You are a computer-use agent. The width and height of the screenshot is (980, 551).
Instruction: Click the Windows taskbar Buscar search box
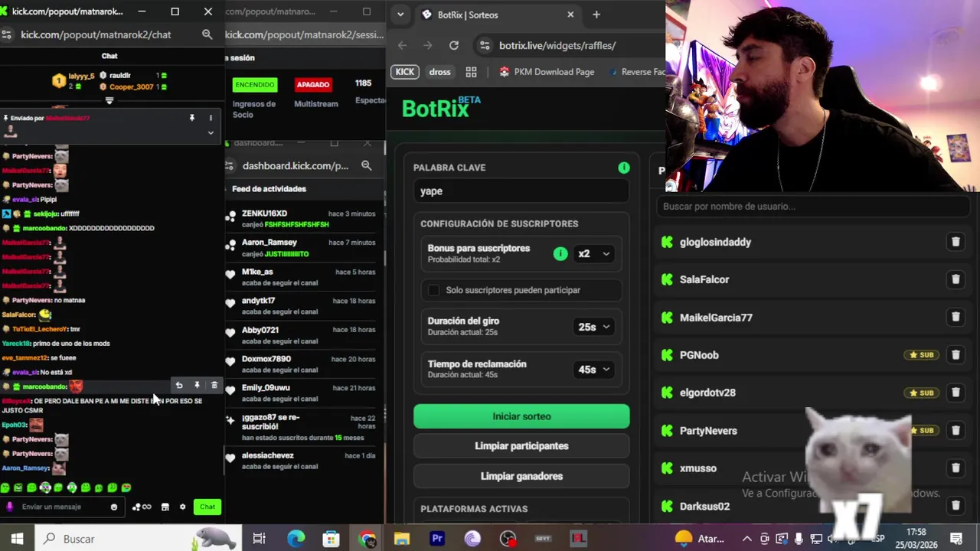(138, 539)
